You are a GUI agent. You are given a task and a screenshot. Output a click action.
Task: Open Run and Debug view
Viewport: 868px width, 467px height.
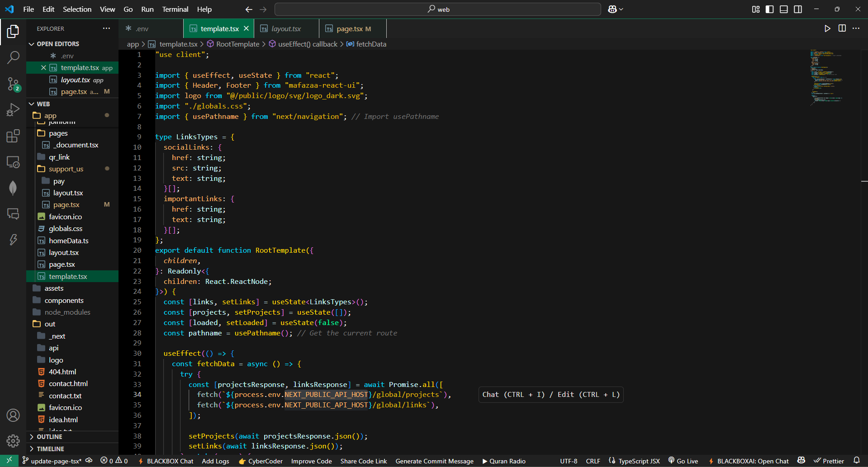[x=13, y=110]
